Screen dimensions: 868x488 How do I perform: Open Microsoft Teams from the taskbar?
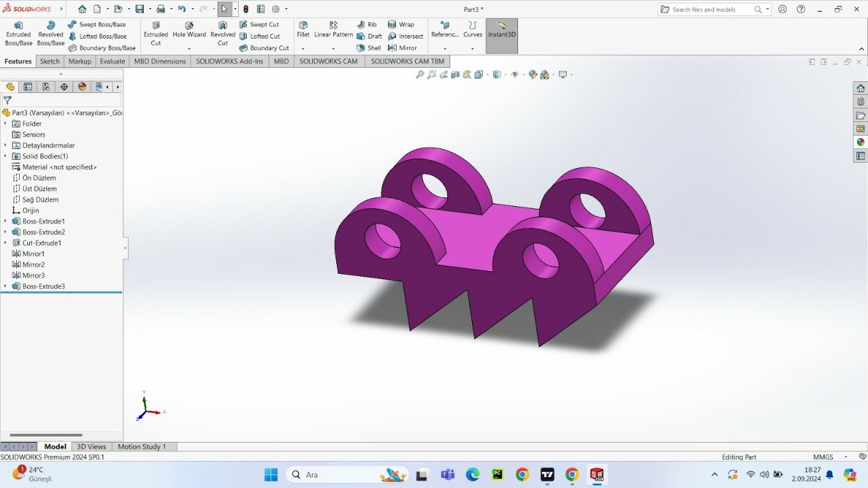tap(448, 474)
